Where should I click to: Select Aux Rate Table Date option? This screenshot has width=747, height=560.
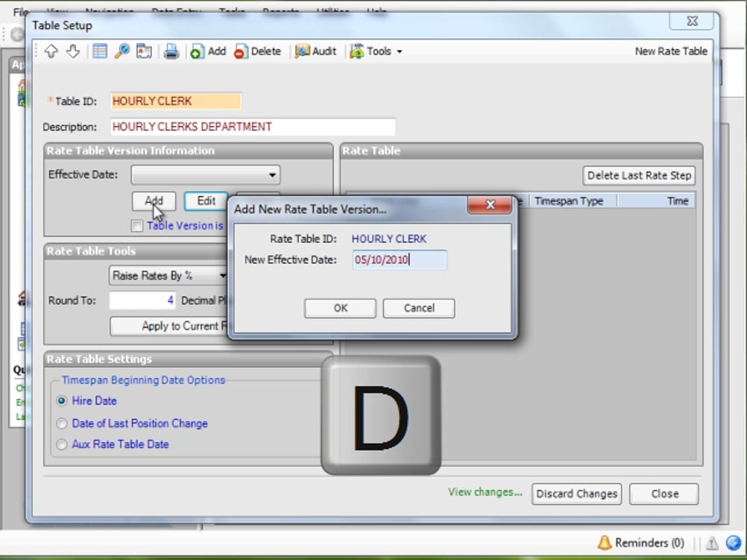61,444
